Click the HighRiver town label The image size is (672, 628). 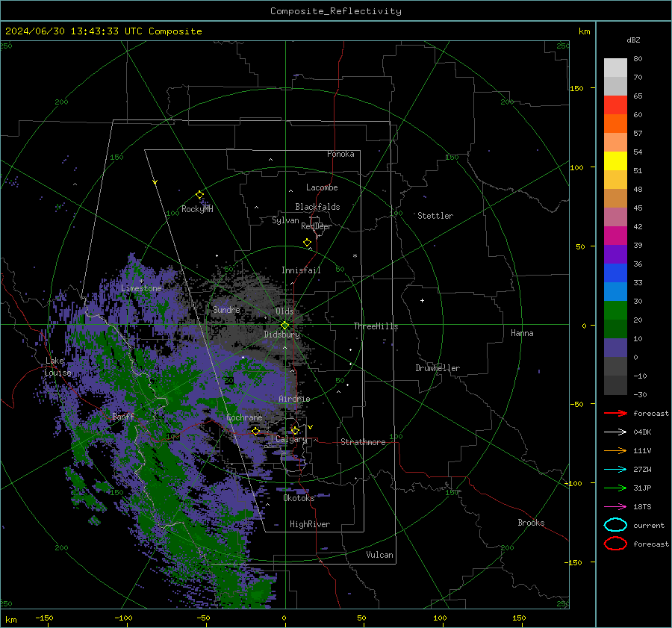[x=310, y=524]
